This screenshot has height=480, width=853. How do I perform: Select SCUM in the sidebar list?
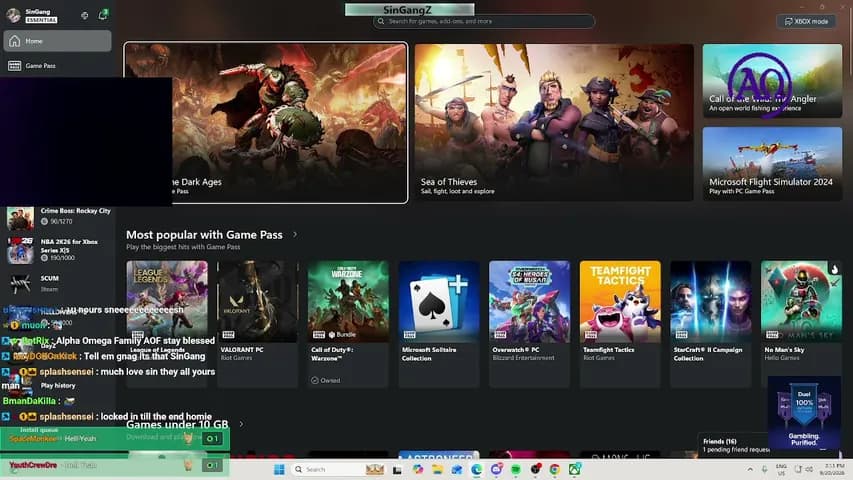click(59, 283)
